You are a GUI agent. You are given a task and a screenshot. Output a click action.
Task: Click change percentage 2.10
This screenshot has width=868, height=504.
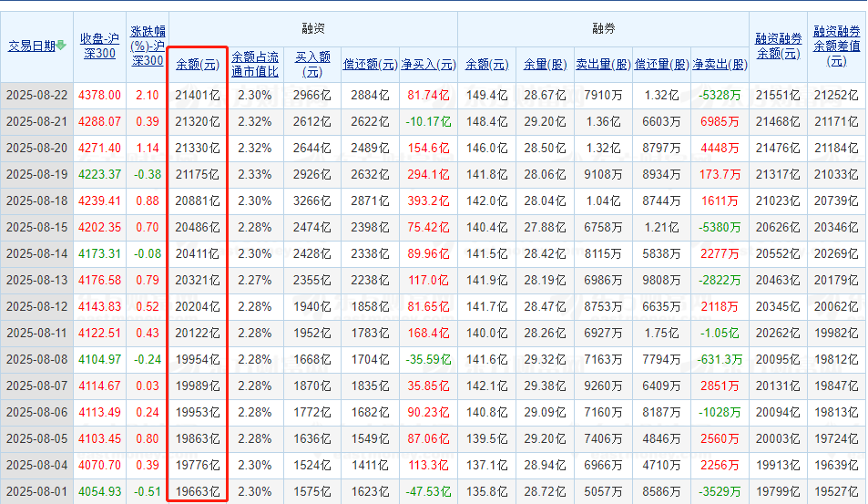pos(148,96)
